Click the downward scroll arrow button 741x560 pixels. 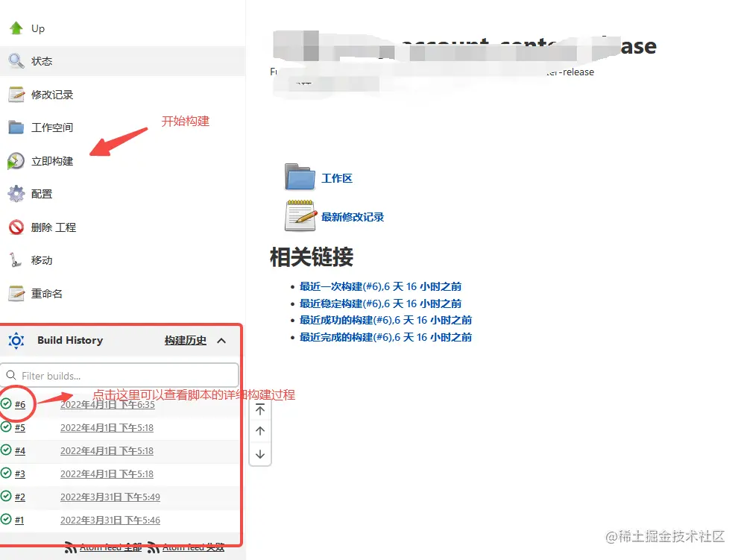click(x=259, y=453)
